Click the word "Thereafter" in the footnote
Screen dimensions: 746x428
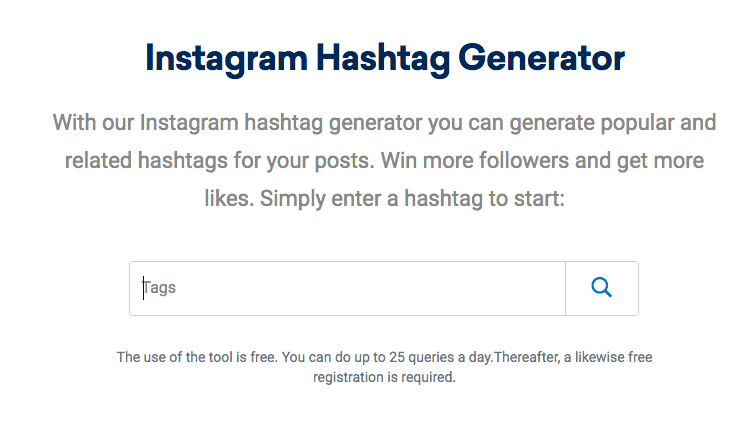[530, 357]
